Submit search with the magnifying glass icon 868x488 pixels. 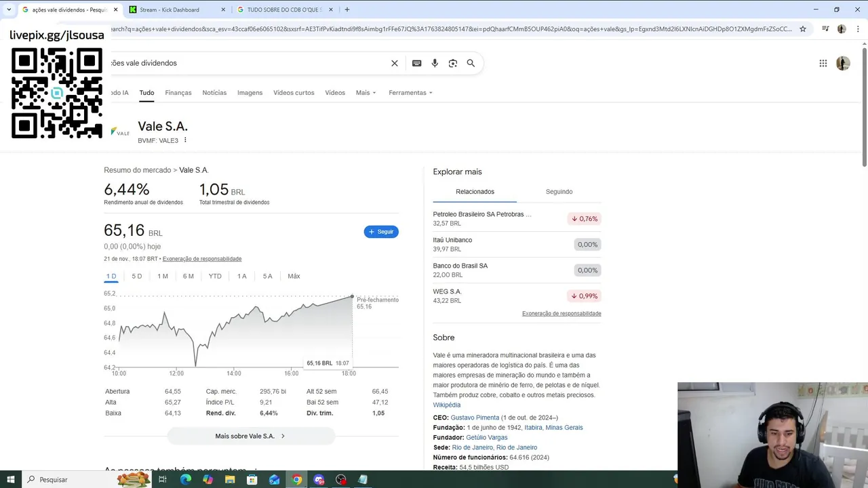(x=471, y=63)
